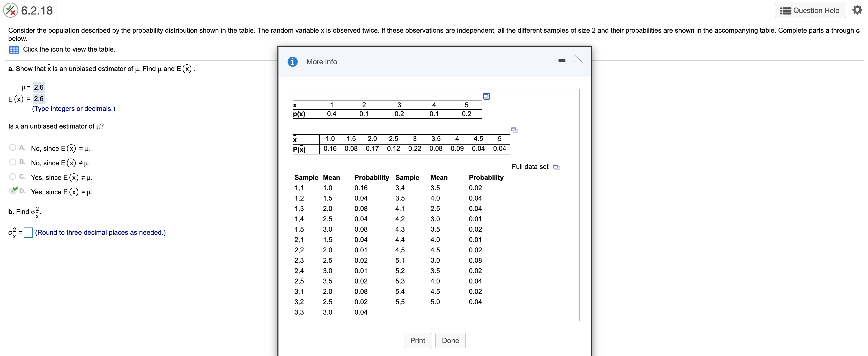Viewport: 868px width, 356px height.
Task: Click the first 'Probability' column header
Action: (371, 177)
